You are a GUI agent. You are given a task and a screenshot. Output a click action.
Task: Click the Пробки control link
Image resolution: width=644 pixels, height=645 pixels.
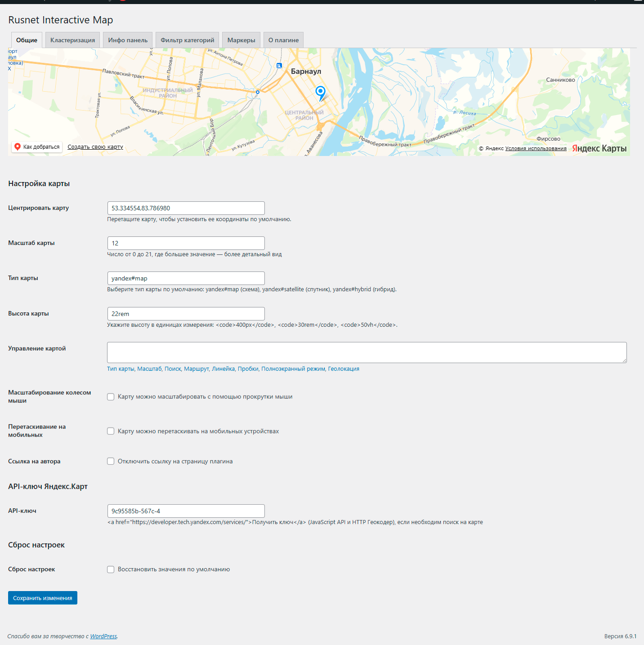coord(248,369)
